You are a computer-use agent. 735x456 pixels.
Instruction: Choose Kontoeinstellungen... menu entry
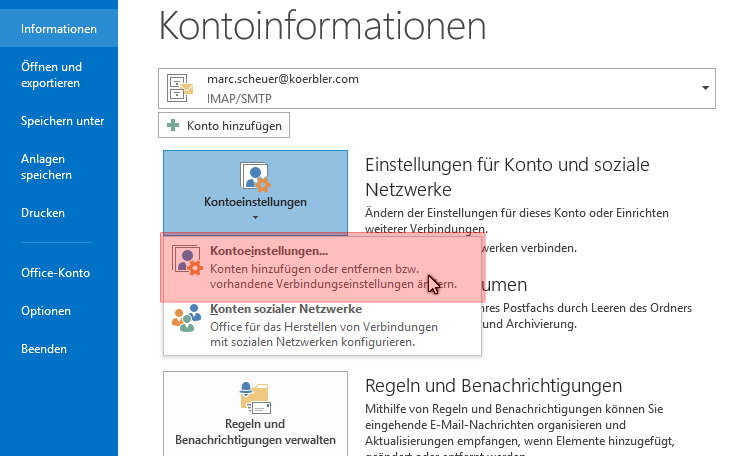322,268
